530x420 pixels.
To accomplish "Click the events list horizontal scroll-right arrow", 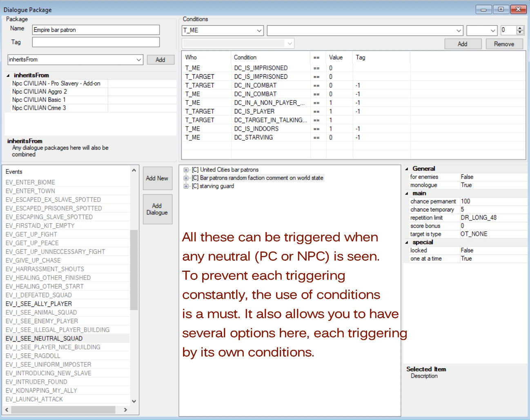I will pyautogui.click(x=125, y=409).
